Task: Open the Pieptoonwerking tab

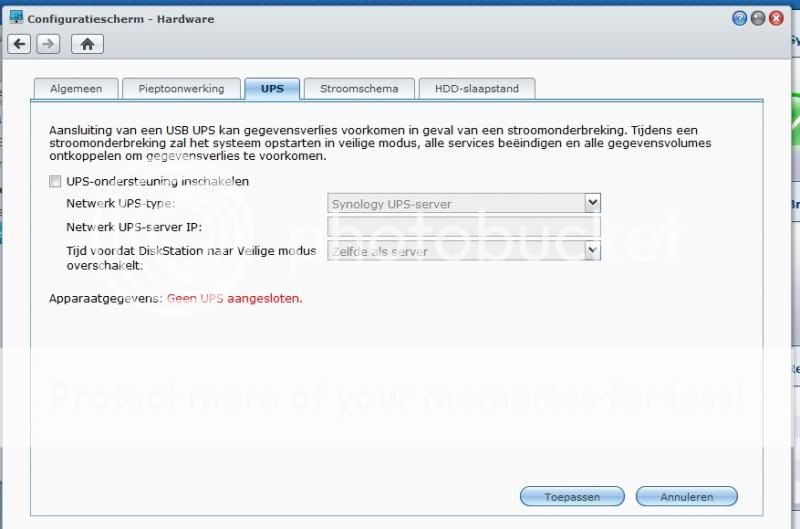Action: point(181,88)
